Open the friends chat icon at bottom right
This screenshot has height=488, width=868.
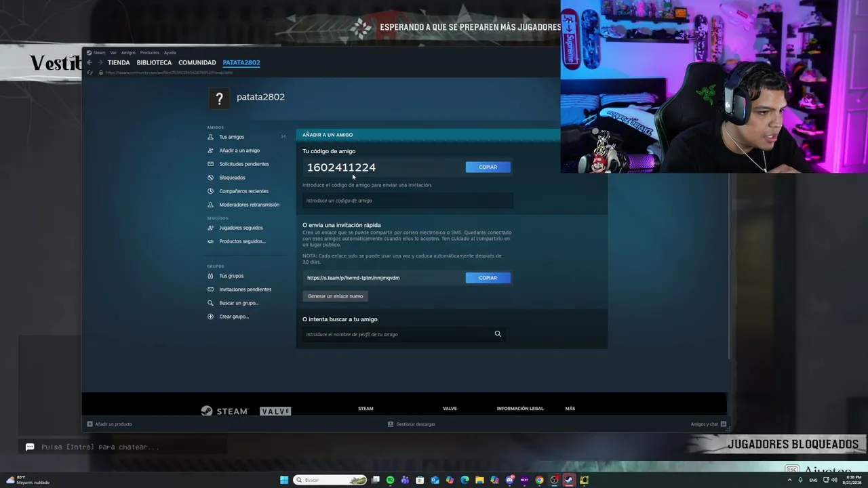(724, 424)
